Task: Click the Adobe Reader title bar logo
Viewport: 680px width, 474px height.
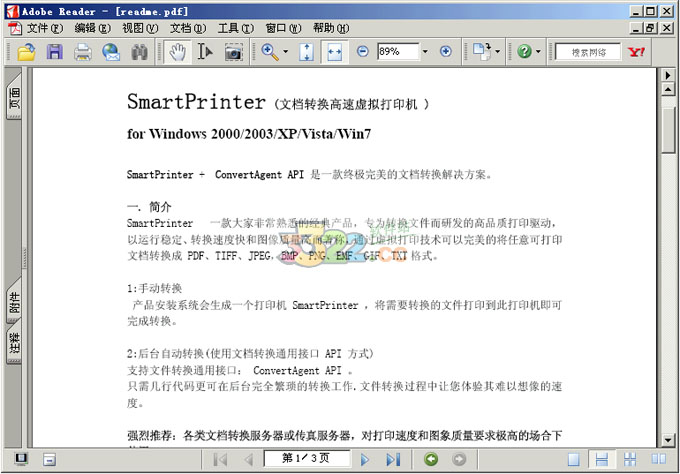Action: [13, 11]
